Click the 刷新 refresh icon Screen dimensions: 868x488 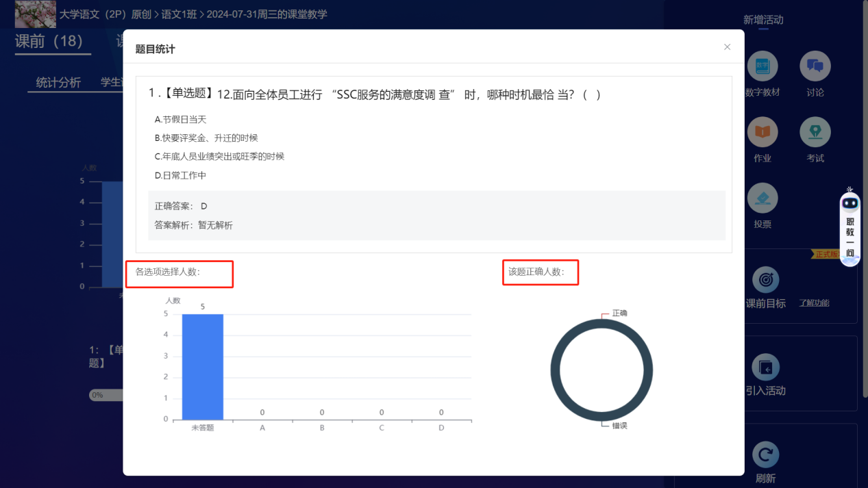tap(765, 455)
